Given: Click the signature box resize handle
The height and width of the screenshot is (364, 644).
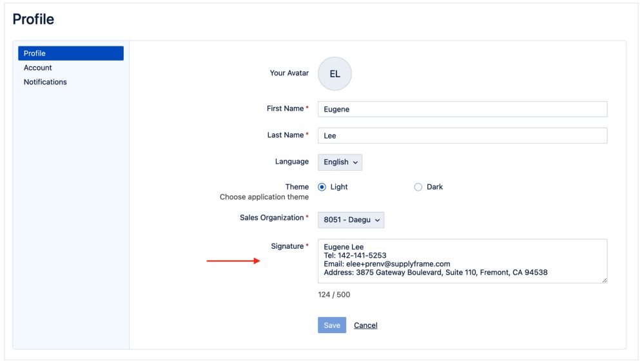Looking at the screenshot, I should tap(604, 280).
